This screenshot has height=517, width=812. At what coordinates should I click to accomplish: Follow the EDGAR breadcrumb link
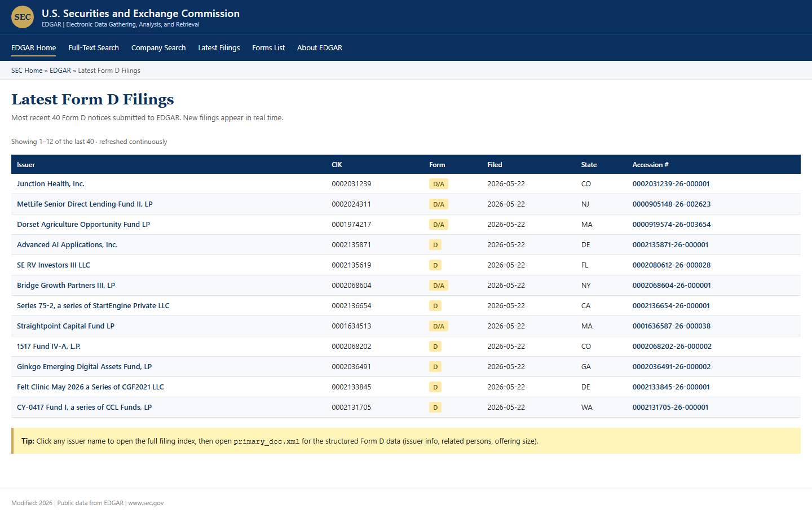pyautogui.click(x=60, y=71)
